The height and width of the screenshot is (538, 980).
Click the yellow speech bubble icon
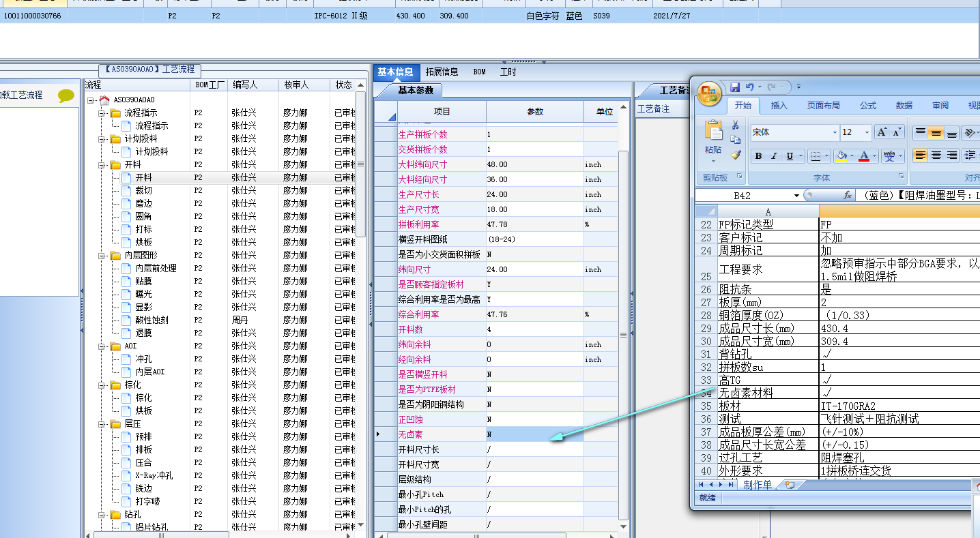tap(66, 96)
